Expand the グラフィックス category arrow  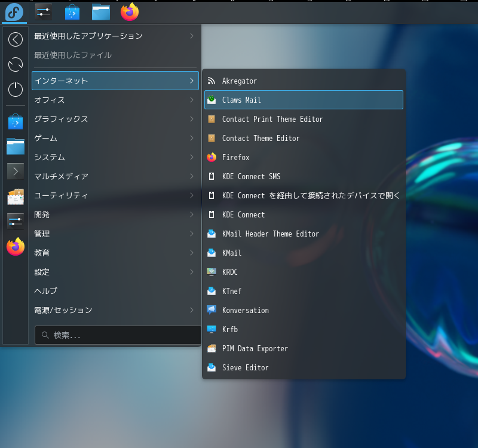point(192,119)
